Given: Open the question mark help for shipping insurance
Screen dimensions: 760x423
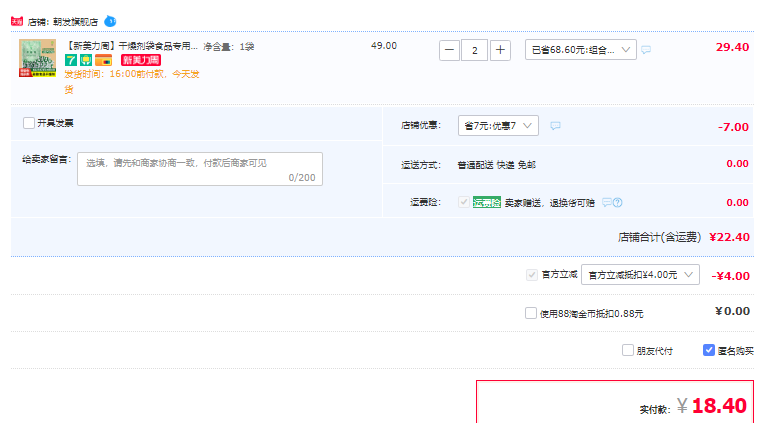Looking at the screenshot, I should (618, 203).
